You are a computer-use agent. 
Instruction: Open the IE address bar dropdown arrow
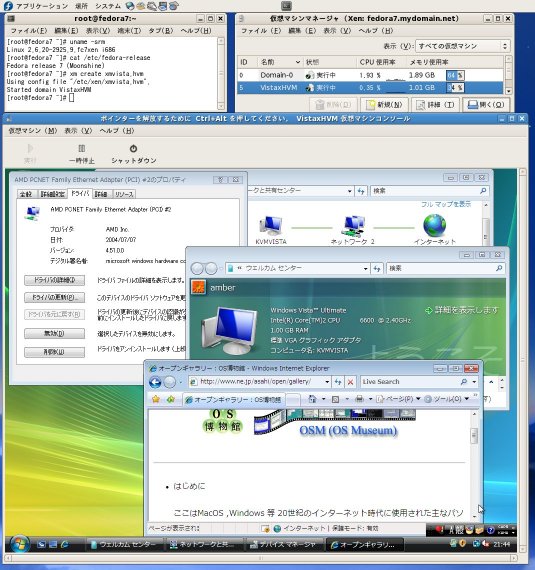click(x=327, y=382)
